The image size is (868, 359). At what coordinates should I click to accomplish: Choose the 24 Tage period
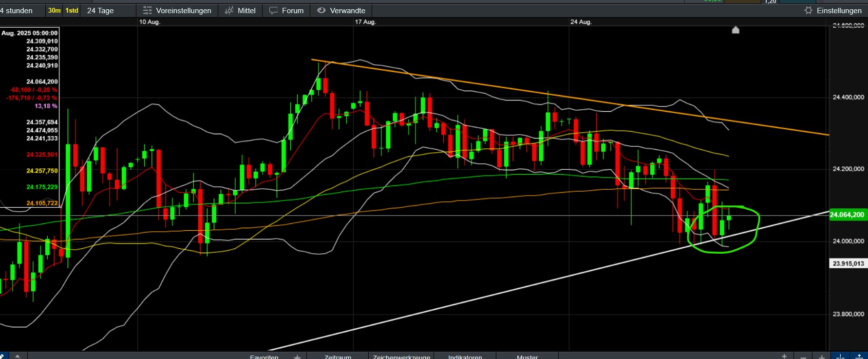tap(100, 10)
